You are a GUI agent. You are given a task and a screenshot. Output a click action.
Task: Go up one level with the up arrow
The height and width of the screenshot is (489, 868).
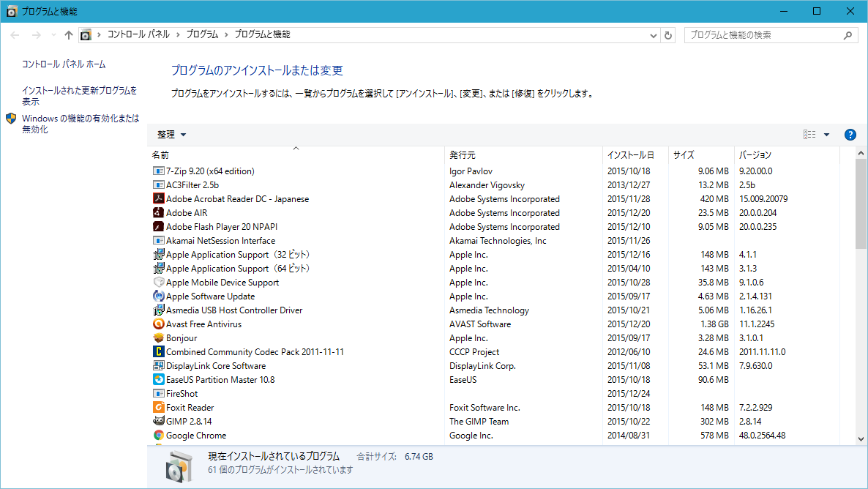point(69,35)
